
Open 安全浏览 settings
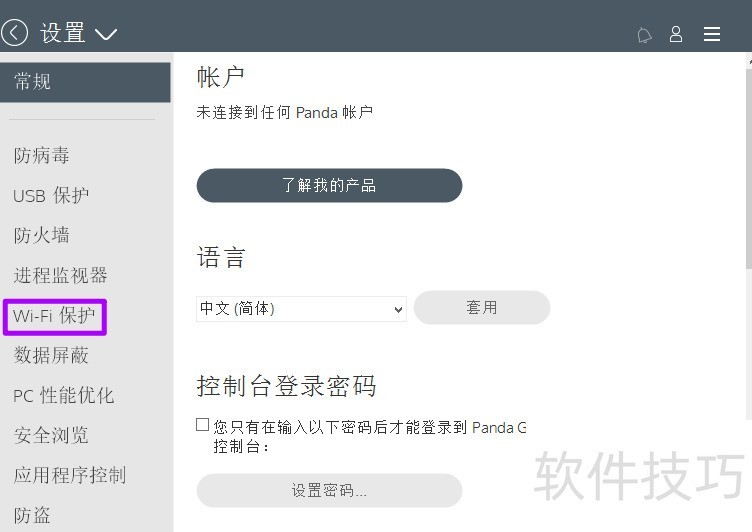[x=51, y=436]
